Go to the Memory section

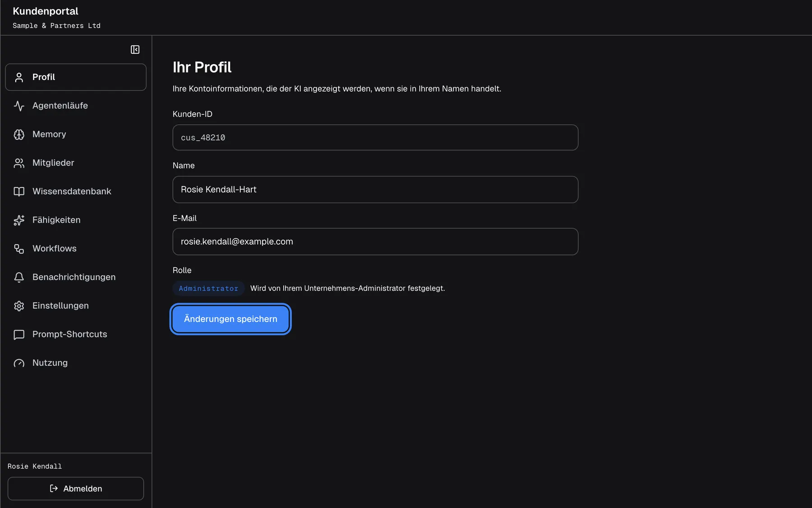76,134
